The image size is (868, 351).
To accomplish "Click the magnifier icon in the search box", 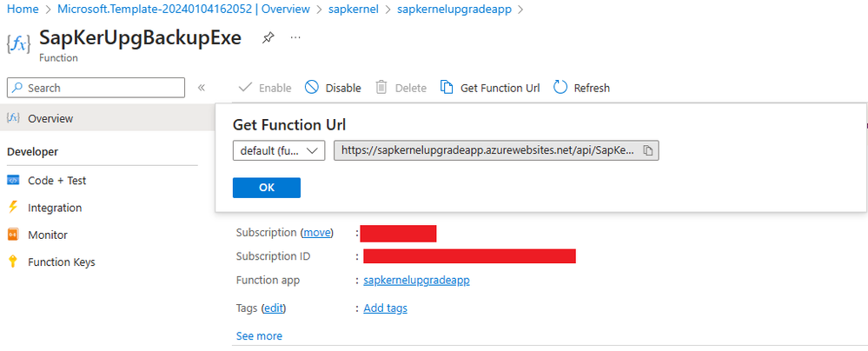I will click(x=17, y=88).
